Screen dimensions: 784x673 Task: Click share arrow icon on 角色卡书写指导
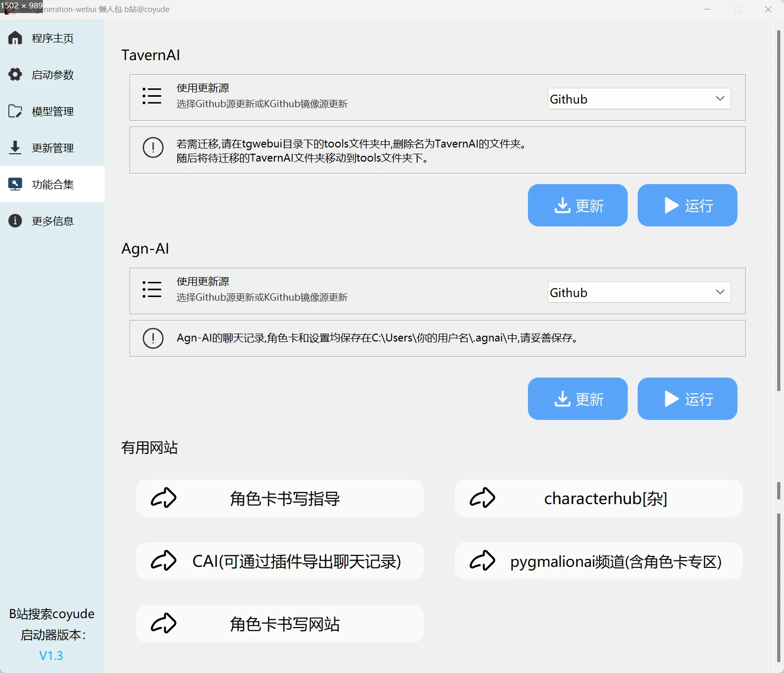pos(164,498)
